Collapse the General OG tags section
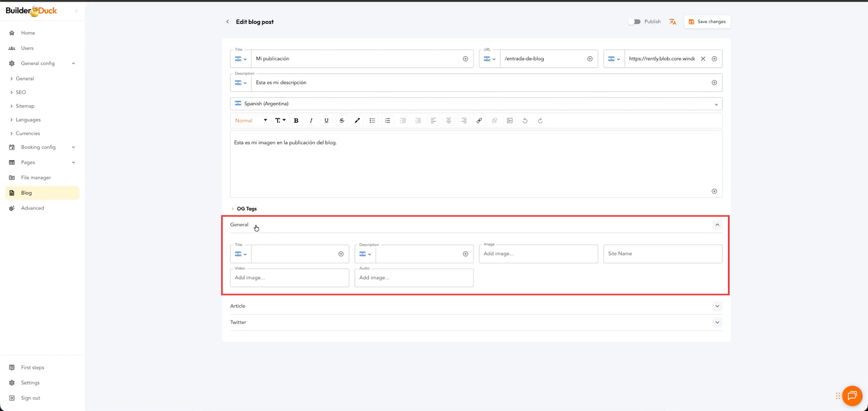This screenshot has width=868, height=411. pos(717,225)
